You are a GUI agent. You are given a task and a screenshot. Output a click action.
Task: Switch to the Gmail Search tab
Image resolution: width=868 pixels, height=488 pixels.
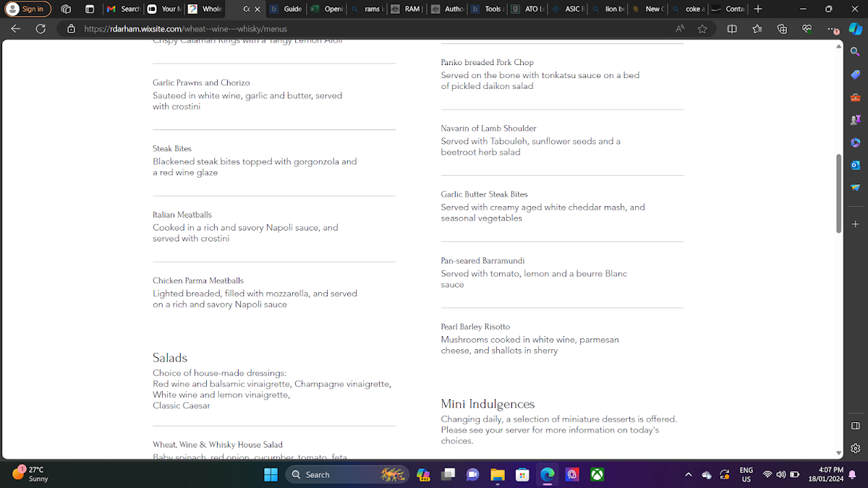[123, 9]
